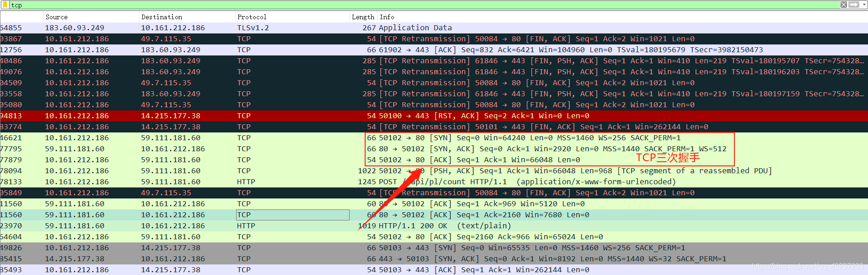Viewport: 868px width, 275px height.
Task: Click destination 183.60.93.249 in row 12756
Action: point(171,49)
